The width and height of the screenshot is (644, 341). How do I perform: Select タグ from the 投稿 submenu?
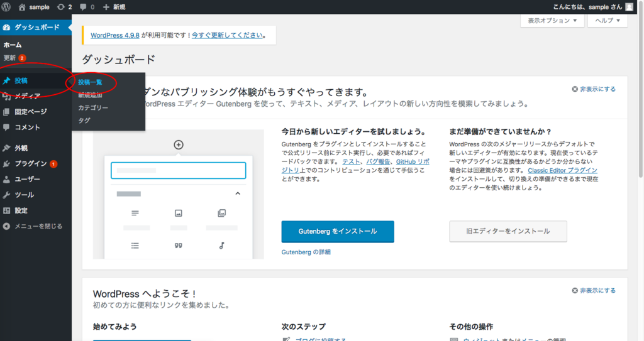pos(84,120)
